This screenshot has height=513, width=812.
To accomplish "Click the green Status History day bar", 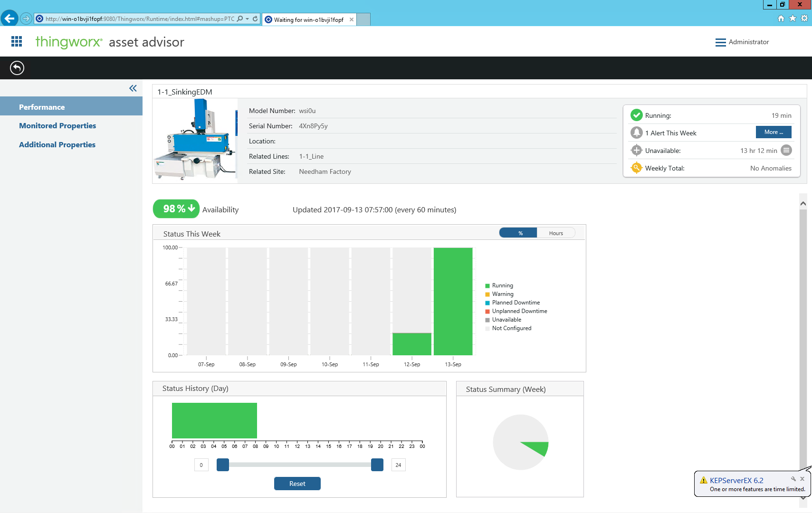I will [x=214, y=421].
